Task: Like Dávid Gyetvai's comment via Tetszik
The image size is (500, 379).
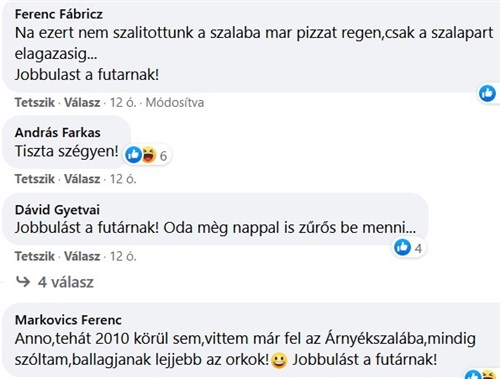Action: pos(35,256)
